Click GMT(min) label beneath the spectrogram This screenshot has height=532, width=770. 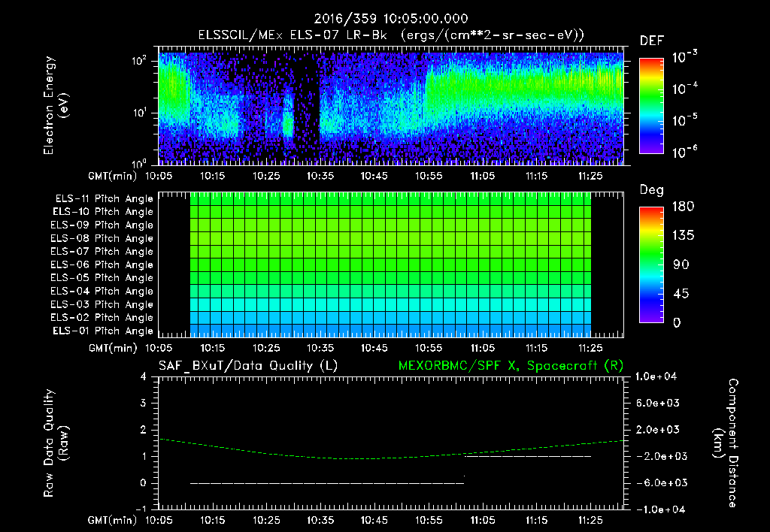pos(113,176)
